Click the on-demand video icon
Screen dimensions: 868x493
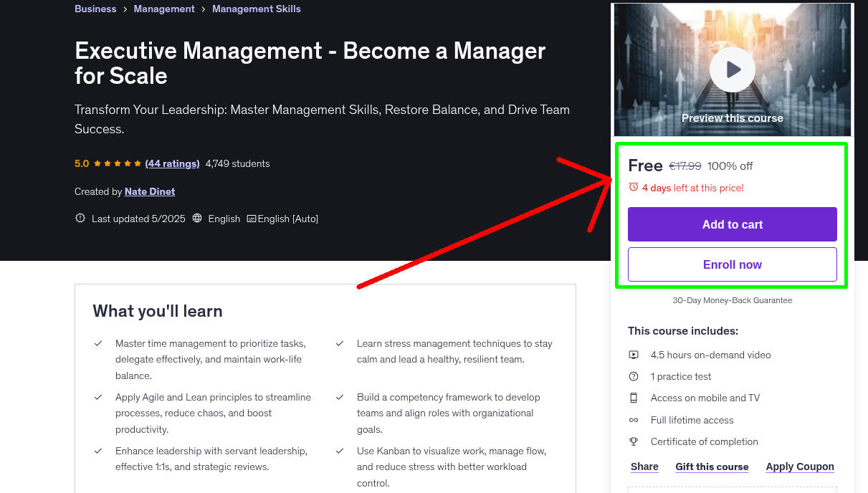[634, 355]
